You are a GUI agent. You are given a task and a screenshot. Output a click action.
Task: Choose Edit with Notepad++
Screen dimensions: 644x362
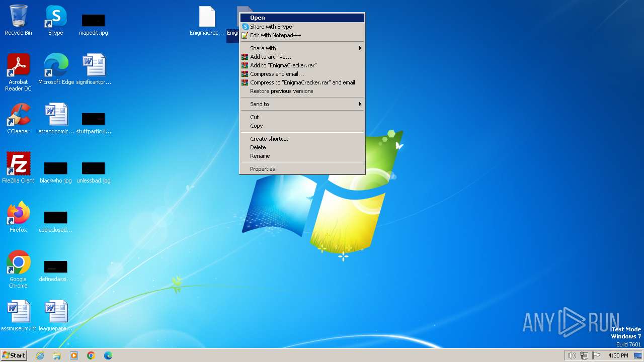(302, 35)
